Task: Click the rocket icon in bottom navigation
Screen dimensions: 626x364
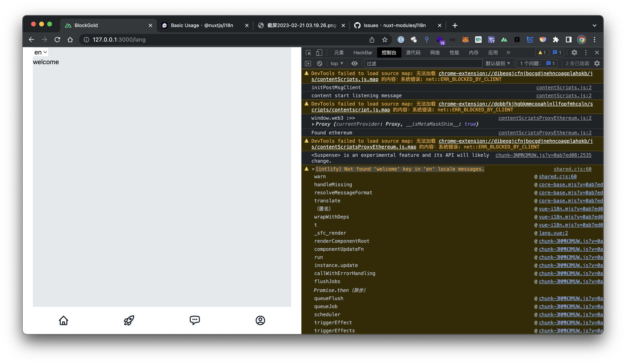Action: tap(129, 320)
